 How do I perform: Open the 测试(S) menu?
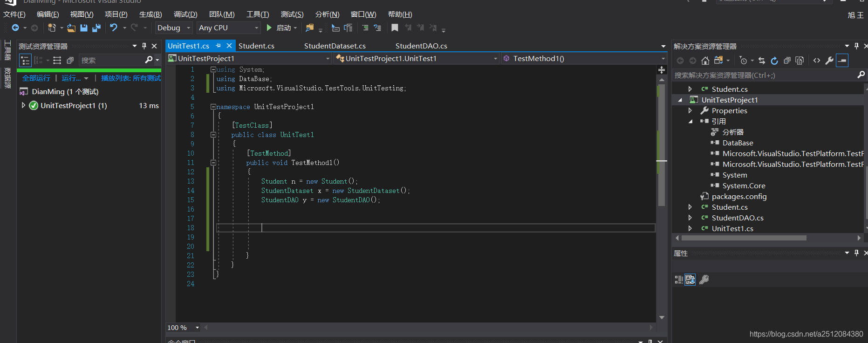(x=292, y=14)
